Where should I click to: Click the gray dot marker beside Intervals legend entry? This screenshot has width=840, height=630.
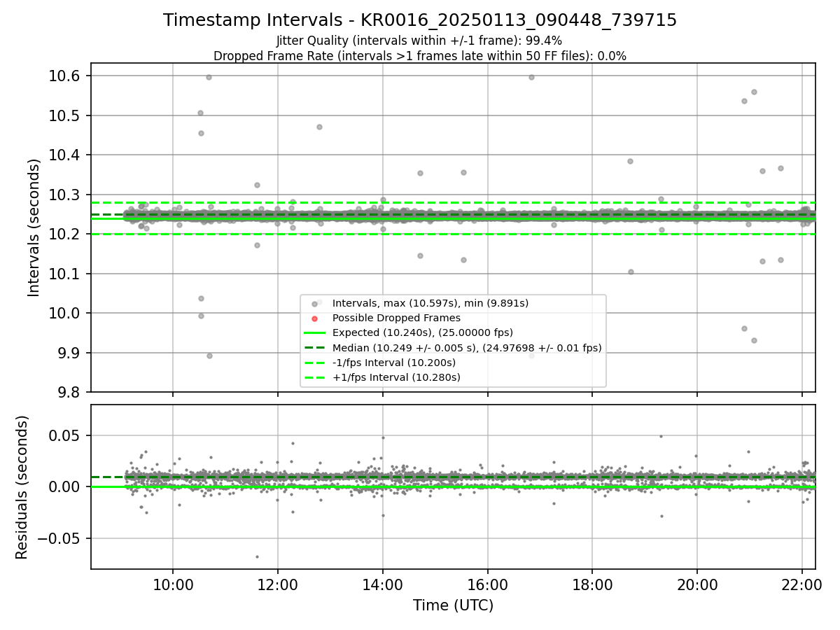point(314,304)
